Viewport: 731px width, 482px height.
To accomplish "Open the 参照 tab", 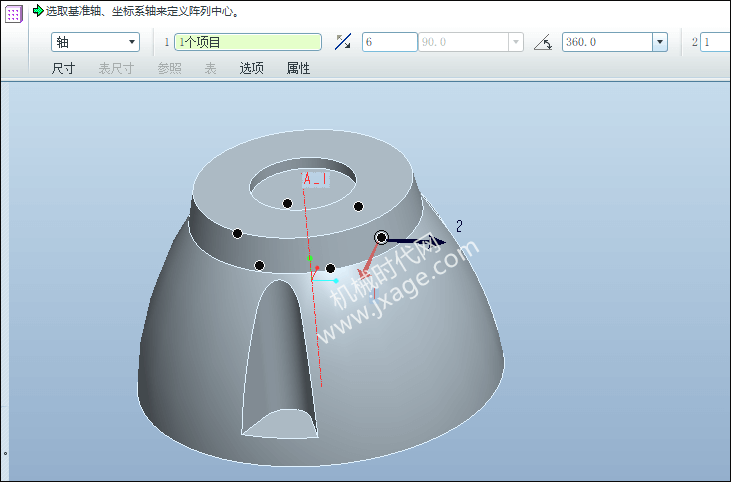I will pos(170,69).
